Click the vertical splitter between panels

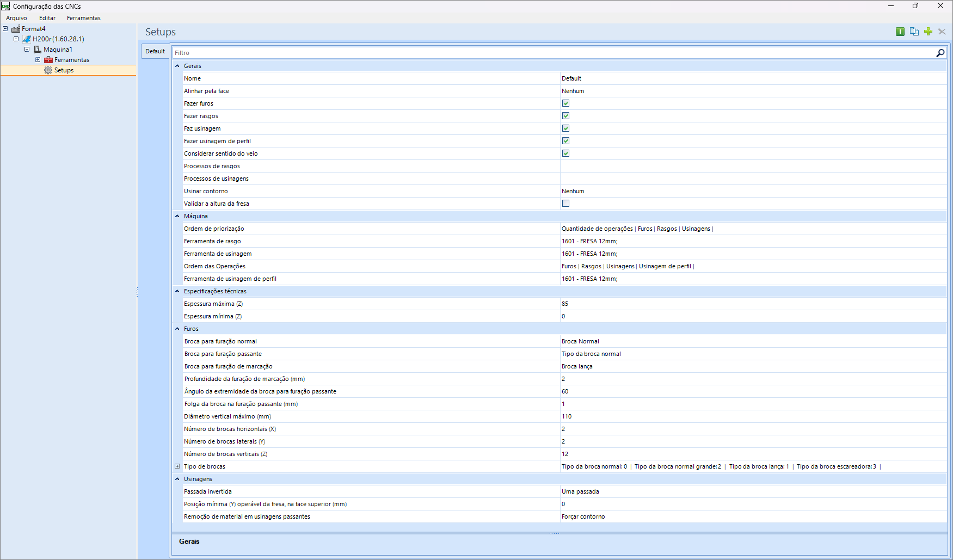point(137,292)
